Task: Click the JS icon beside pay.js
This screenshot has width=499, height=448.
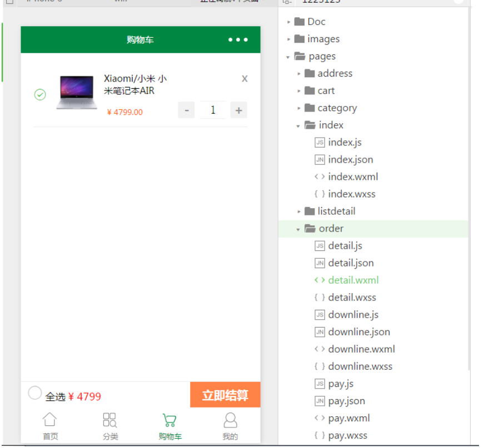Action: click(320, 384)
